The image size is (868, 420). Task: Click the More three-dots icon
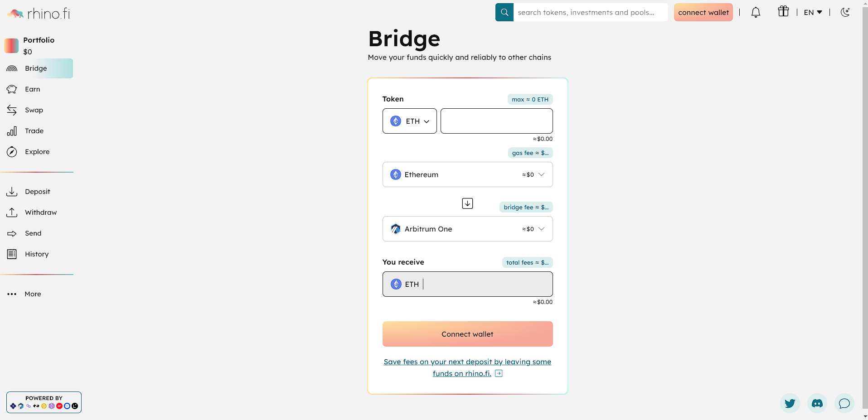12,294
